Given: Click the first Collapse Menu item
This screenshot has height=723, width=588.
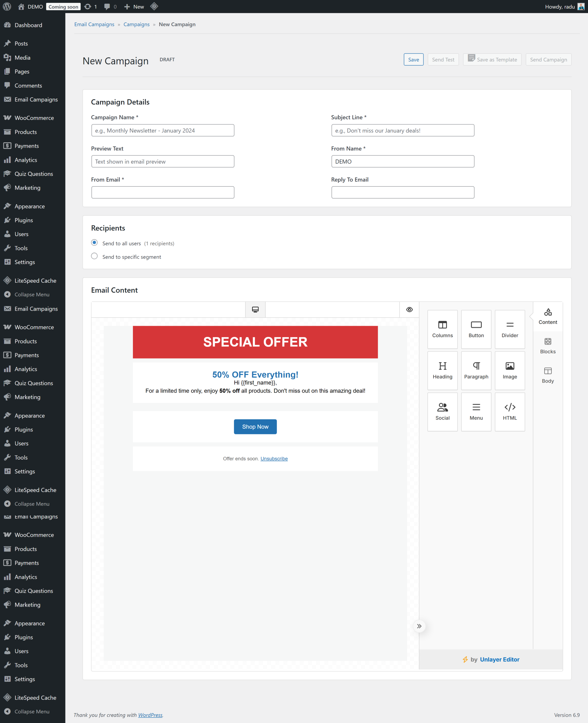Looking at the screenshot, I should [32, 294].
